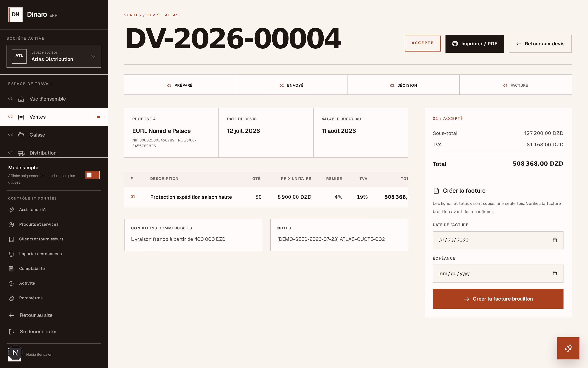
Task: Click the Livraison franco conditions text
Action: pyautogui.click(x=179, y=239)
